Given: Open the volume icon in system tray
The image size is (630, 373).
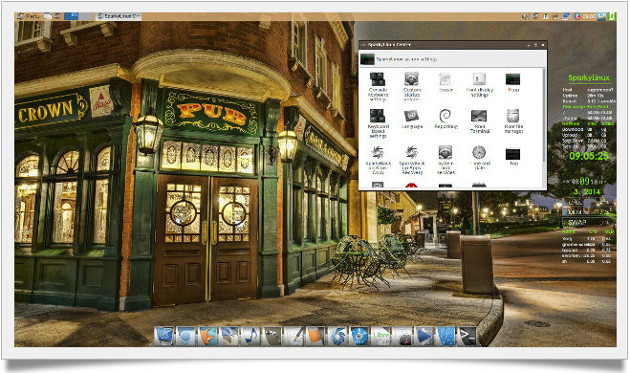Looking at the screenshot, I should (x=525, y=16).
